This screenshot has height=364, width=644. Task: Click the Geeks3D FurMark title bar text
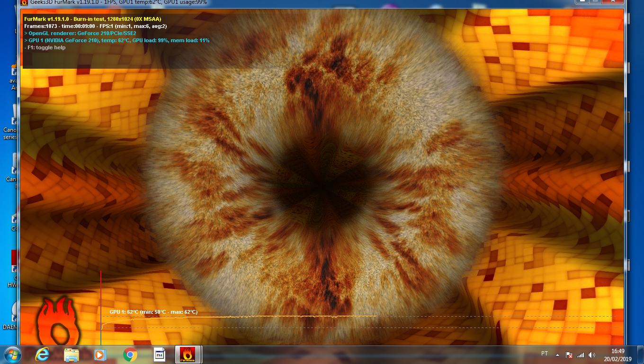[x=118, y=2]
